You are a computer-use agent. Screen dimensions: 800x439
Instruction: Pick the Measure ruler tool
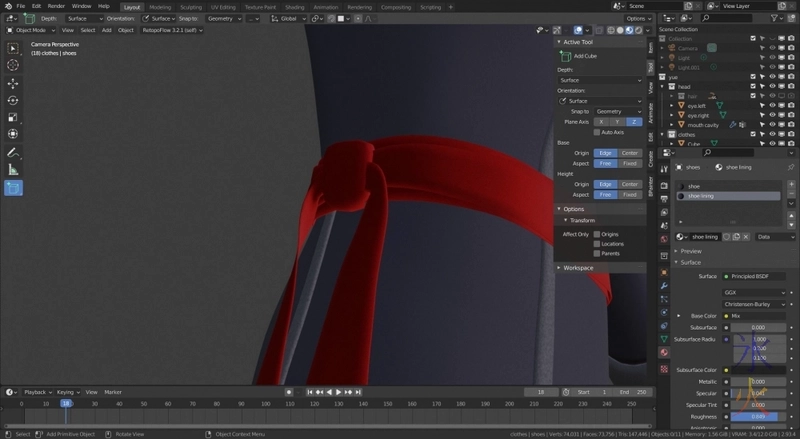coord(13,169)
